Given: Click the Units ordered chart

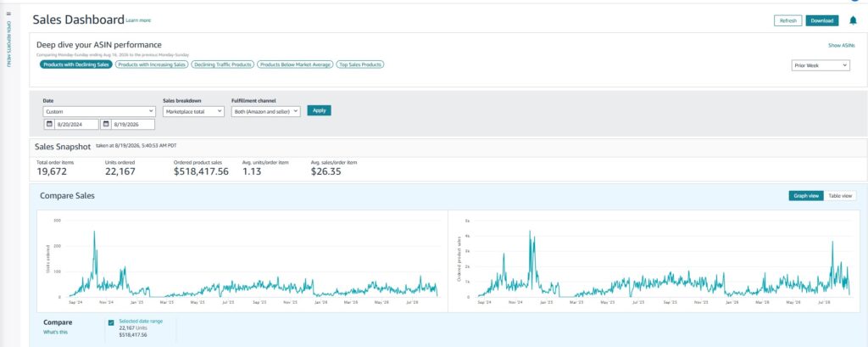Looking at the screenshot, I should point(242,260).
